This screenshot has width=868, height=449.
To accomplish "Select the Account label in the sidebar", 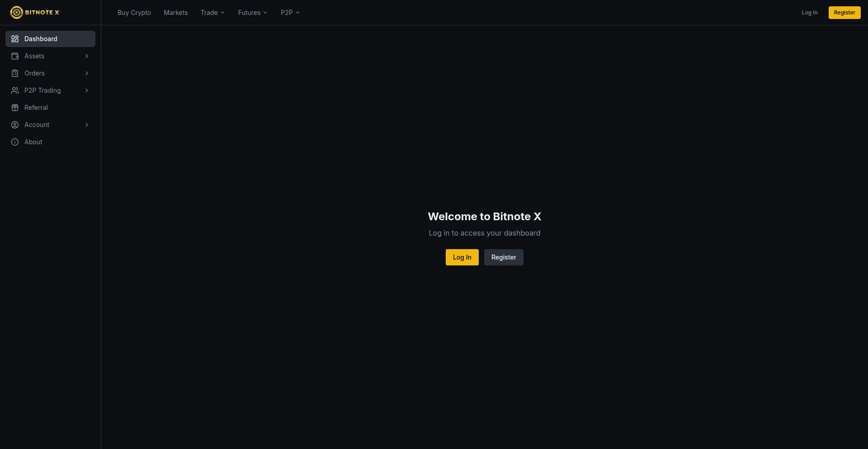I will pyautogui.click(x=37, y=125).
